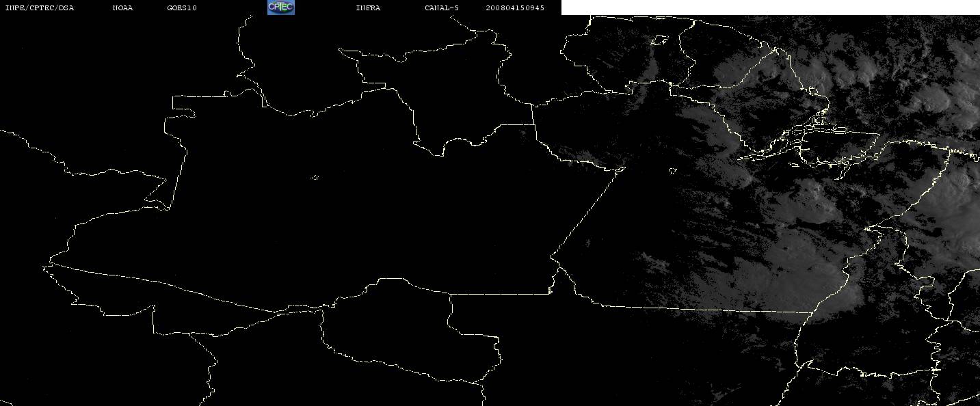Select the CANAL-5 channel label
This screenshot has height=406, width=980.
click(442, 8)
